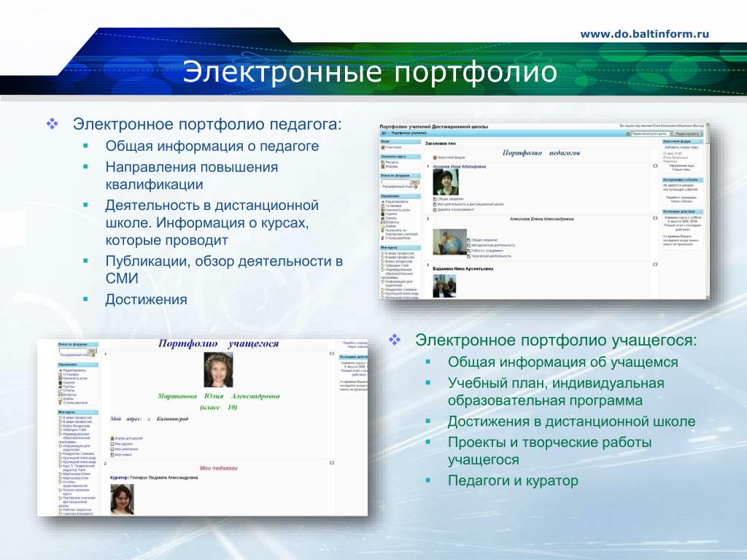The image size is (747, 560).
Task: Click Установки icon in teachers portfolio Управление block
Action: click(x=382, y=206)
